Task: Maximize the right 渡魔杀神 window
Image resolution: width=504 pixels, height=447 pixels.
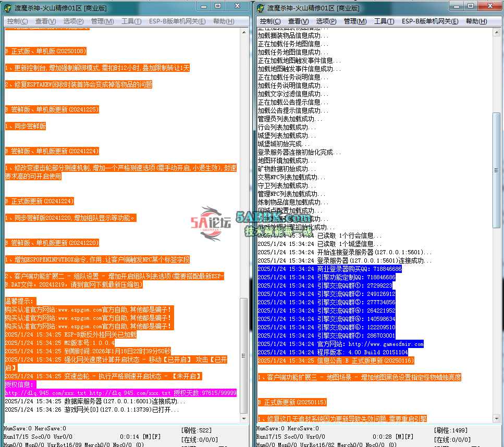Action: [x=471, y=6]
